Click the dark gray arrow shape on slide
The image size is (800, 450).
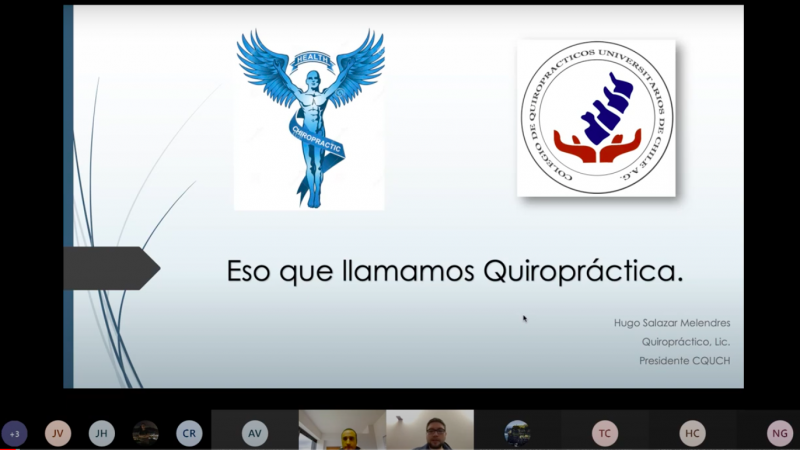[x=110, y=268]
